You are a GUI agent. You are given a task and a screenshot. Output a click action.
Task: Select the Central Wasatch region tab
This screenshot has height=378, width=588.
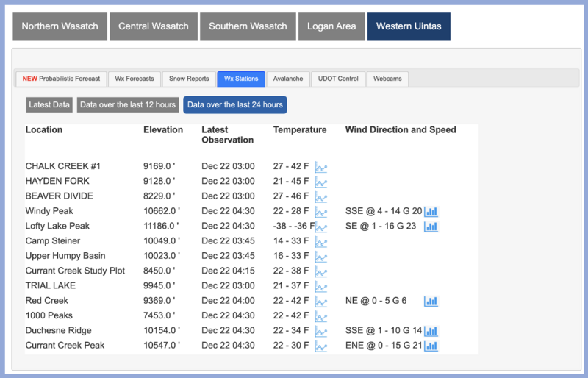(154, 26)
